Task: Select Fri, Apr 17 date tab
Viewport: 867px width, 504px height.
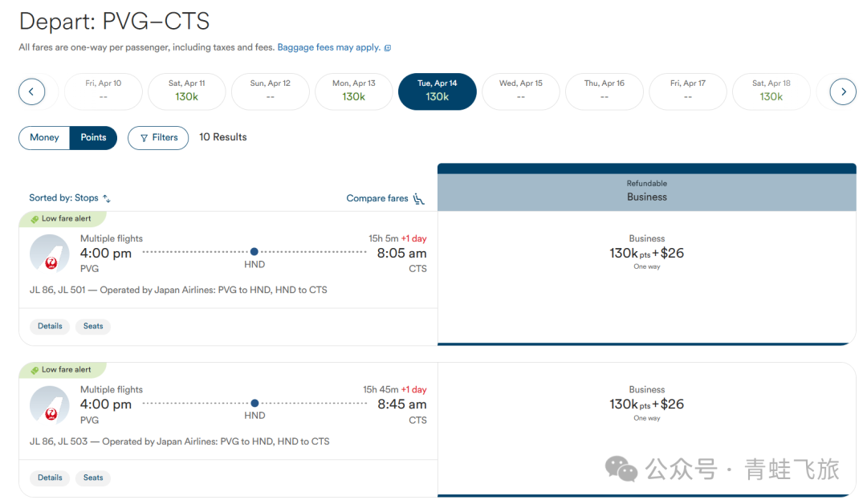Action: pyautogui.click(x=688, y=91)
